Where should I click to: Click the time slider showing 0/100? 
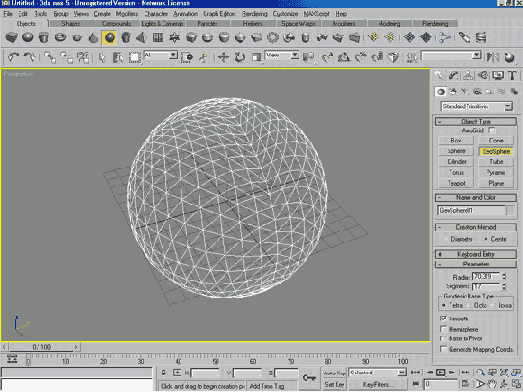tap(41, 347)
